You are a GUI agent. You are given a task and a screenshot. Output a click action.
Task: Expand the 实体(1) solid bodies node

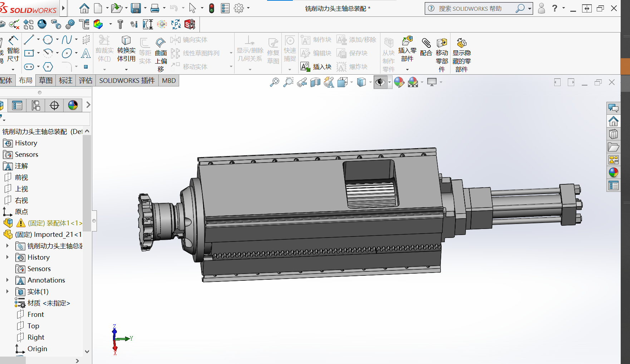(7, 291)
